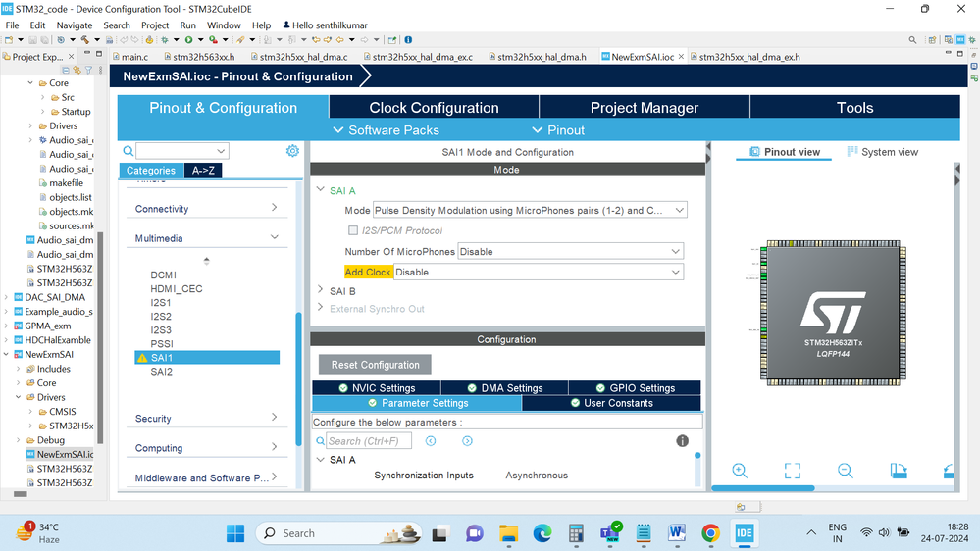Viewport: 980px width, 551px height.
Task: Expand the Software Packs menu
Action: pyautogui.click(x=386, y=130)
